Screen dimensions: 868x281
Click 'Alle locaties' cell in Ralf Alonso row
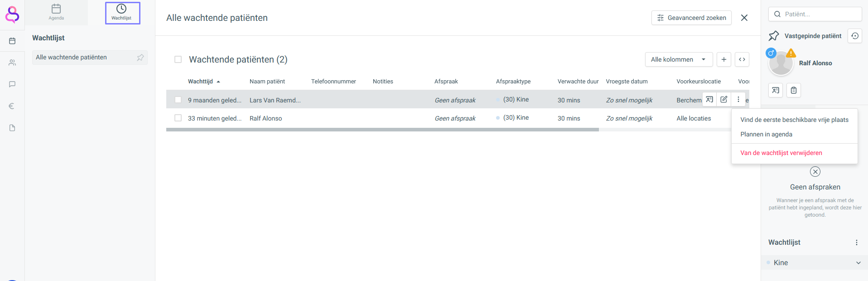(x=694, y=118)
